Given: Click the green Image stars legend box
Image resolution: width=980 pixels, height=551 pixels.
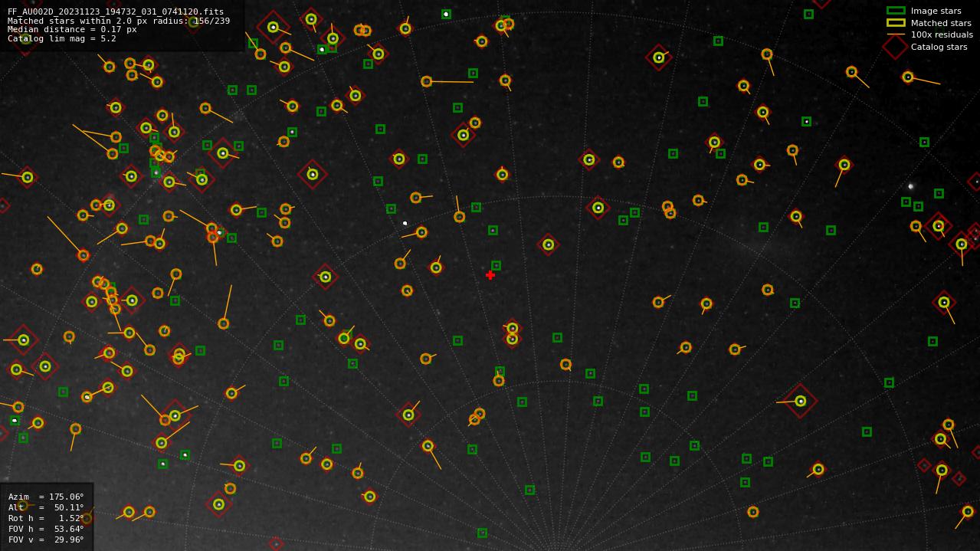Looking at the screenshot, I should click(896, 11).
